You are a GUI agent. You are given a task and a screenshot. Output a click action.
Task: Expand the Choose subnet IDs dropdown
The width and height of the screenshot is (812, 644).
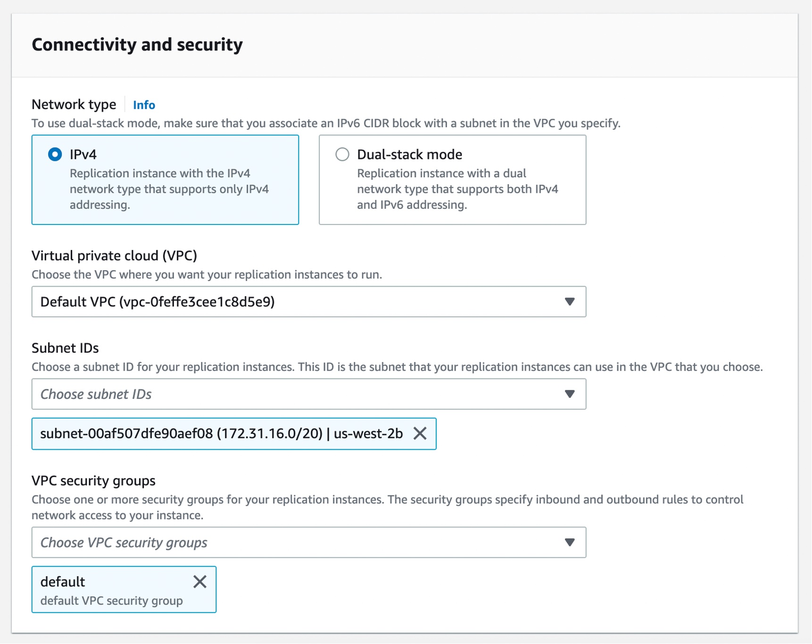pos(309,394)
